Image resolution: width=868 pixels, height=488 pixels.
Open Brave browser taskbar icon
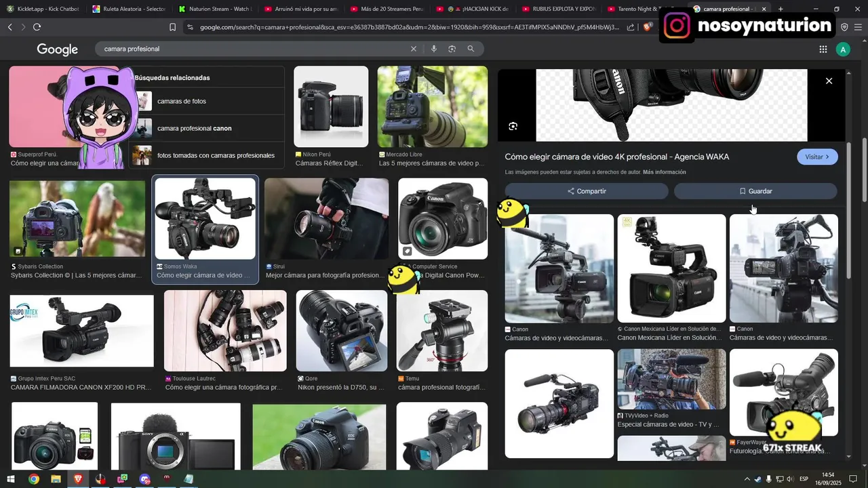78,479
